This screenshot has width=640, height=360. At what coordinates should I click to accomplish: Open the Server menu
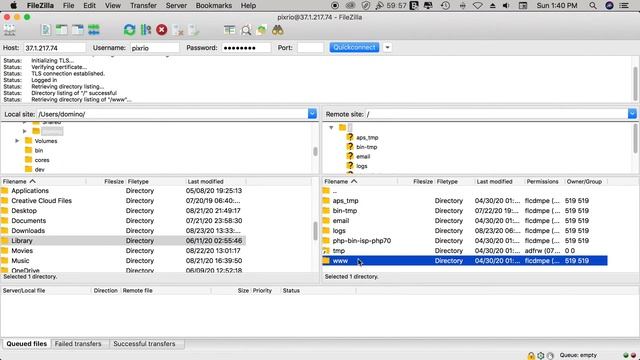(x=176, y=5)
